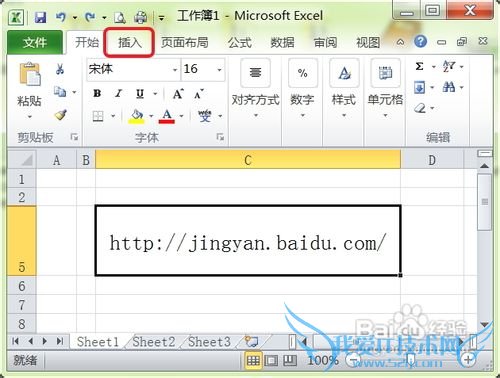Click the Clear eraser icon
This screenshot has width=500, height=378.
(420, 108)
